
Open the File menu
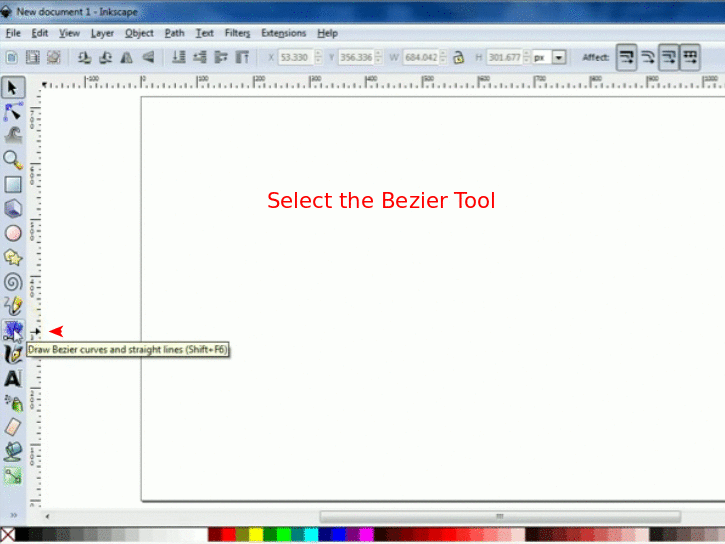13,33
